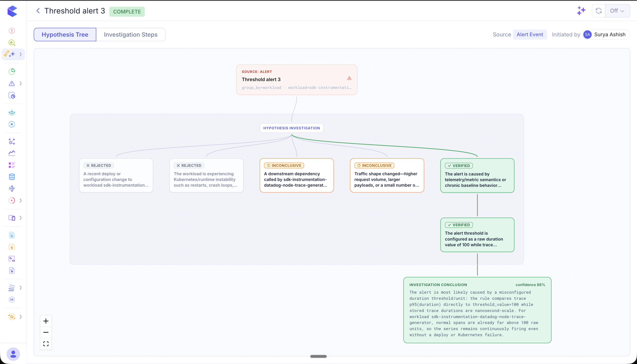Click the Surya Ashish initiator chip
637x364 pixels.
click(606, 35)
